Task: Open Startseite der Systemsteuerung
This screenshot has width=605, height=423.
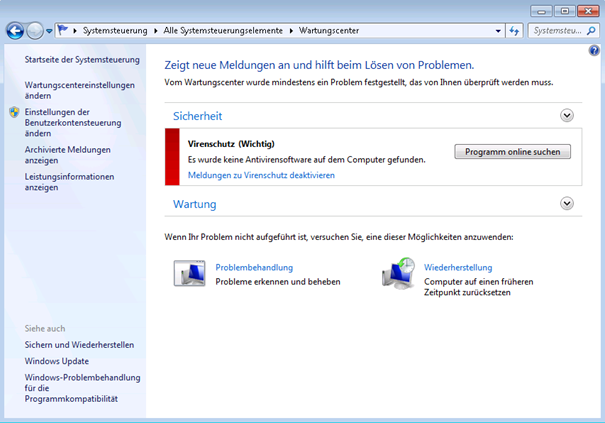Action: point(82,59)
